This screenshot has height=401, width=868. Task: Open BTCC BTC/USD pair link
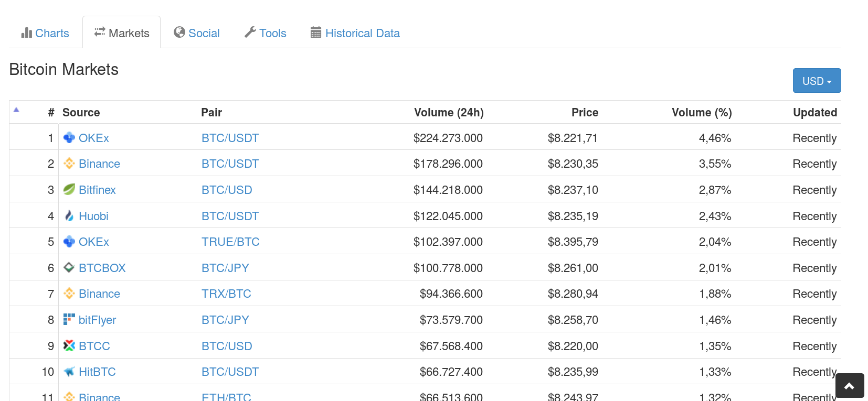[x=227, y=346]
